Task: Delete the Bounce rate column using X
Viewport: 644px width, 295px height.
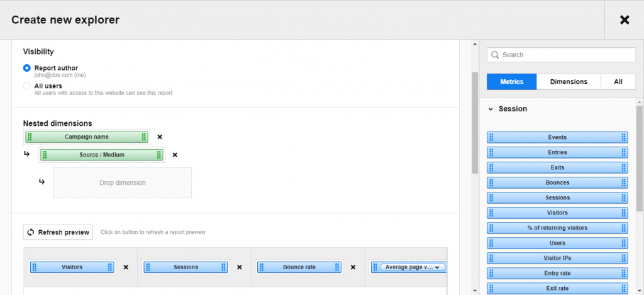Action: tap(353, 267)
